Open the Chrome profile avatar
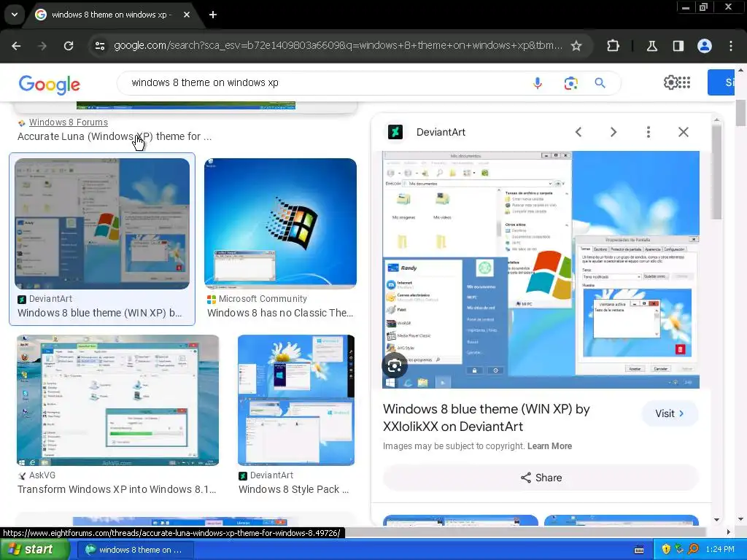747x560 pixels. pyautogui.click(x=705, y=46)
